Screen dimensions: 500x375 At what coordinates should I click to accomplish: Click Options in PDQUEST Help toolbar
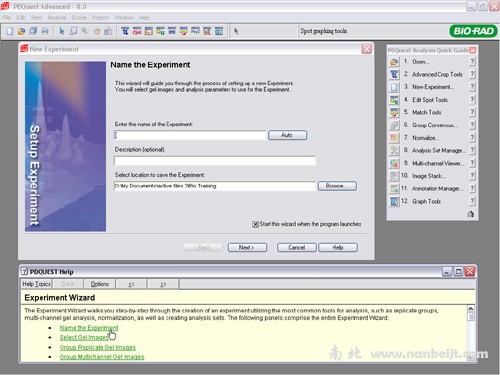click(x=100, y=284)
